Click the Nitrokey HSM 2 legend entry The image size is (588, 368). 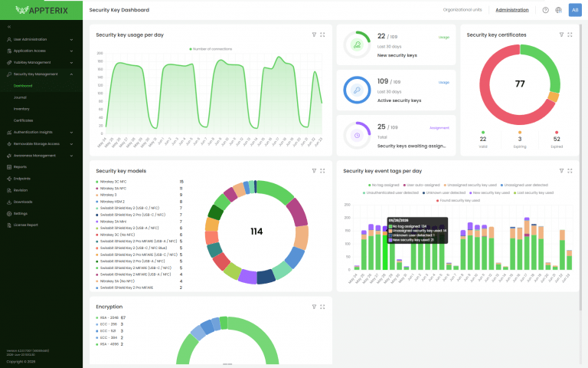point(110,202)
